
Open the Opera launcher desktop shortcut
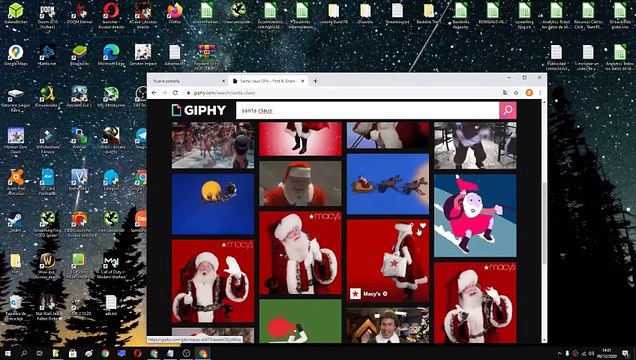pos(111,15)
